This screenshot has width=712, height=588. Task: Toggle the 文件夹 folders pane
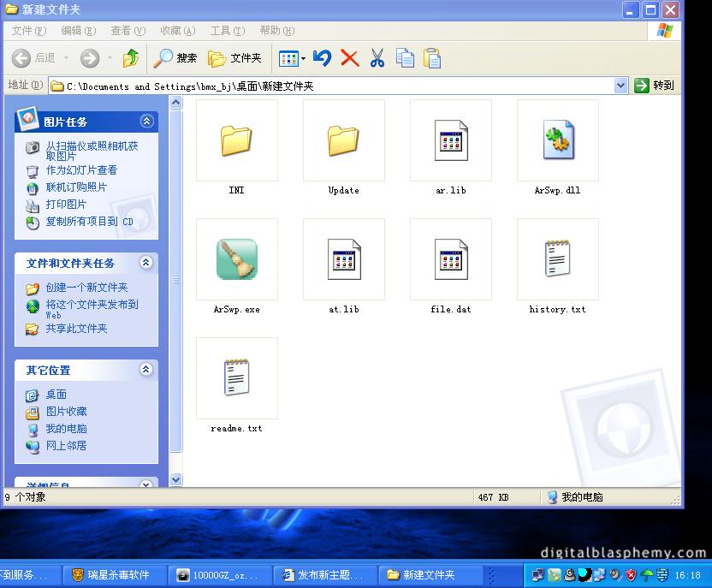tap(234, 58)
